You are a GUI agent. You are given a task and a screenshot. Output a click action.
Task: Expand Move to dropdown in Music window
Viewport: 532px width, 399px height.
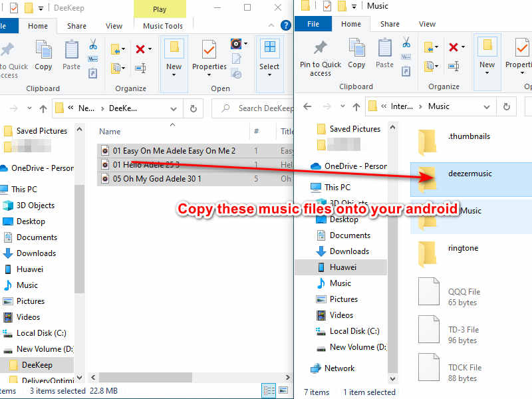pos(437,47)
